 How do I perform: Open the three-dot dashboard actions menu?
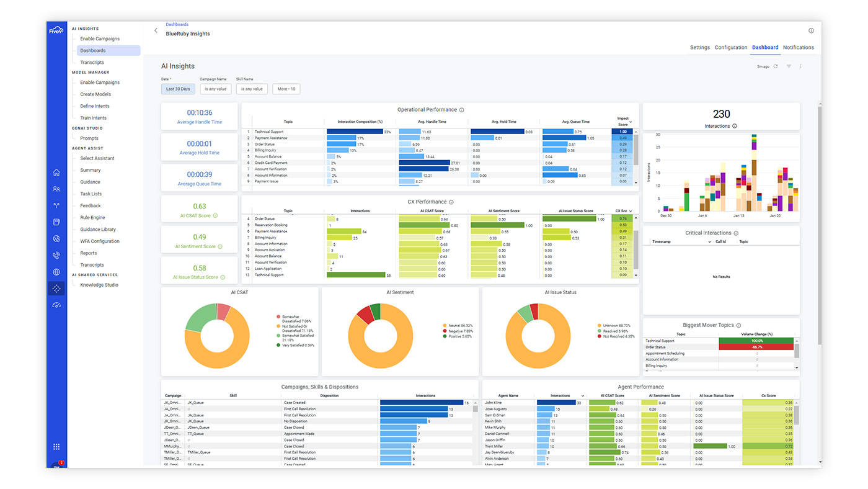(x=800, y=66)
